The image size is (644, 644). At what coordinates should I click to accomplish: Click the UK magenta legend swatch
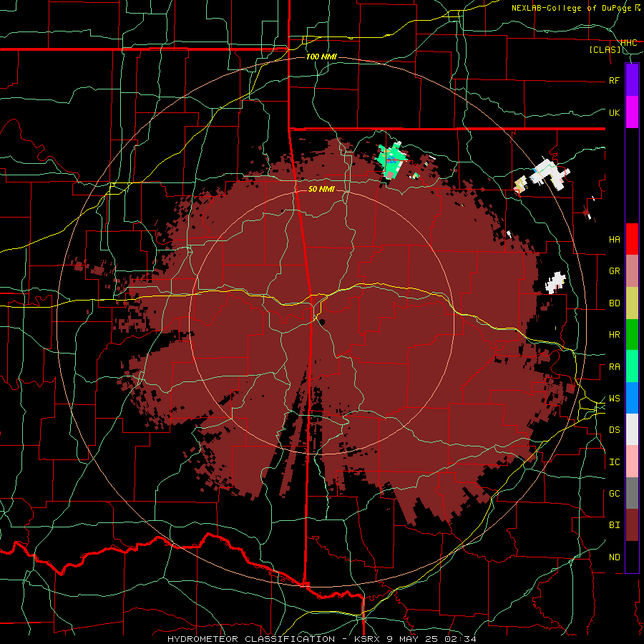pos(632,112)
